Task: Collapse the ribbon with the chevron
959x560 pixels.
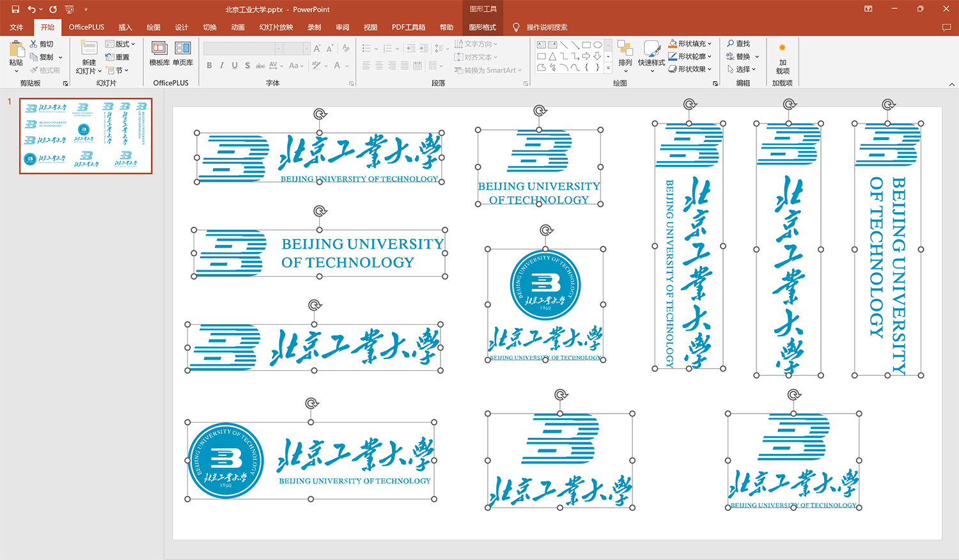Action: click(951, 84)
